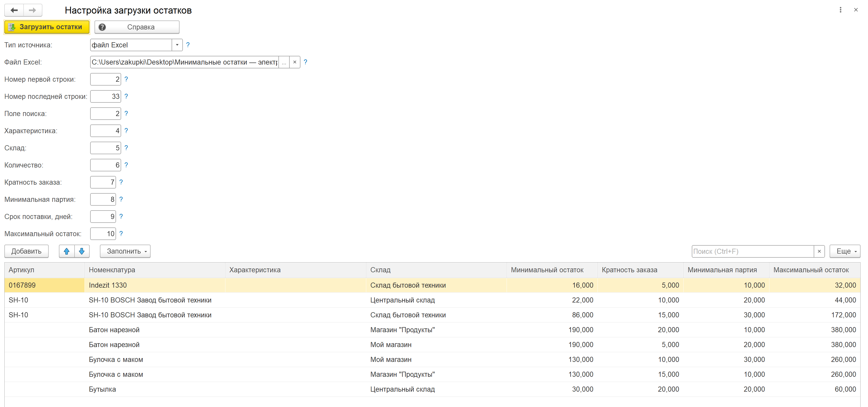The image size is (868, 407).
Task: Focus the Характеристика column number field
Action: pyautogui.click(x=106, y=131)
